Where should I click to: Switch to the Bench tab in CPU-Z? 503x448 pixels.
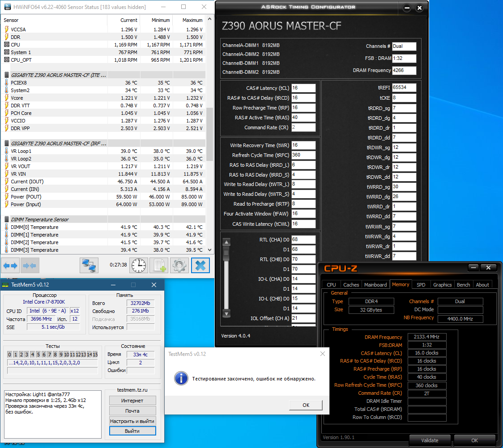pyautogui.click(x=463, y=285)
